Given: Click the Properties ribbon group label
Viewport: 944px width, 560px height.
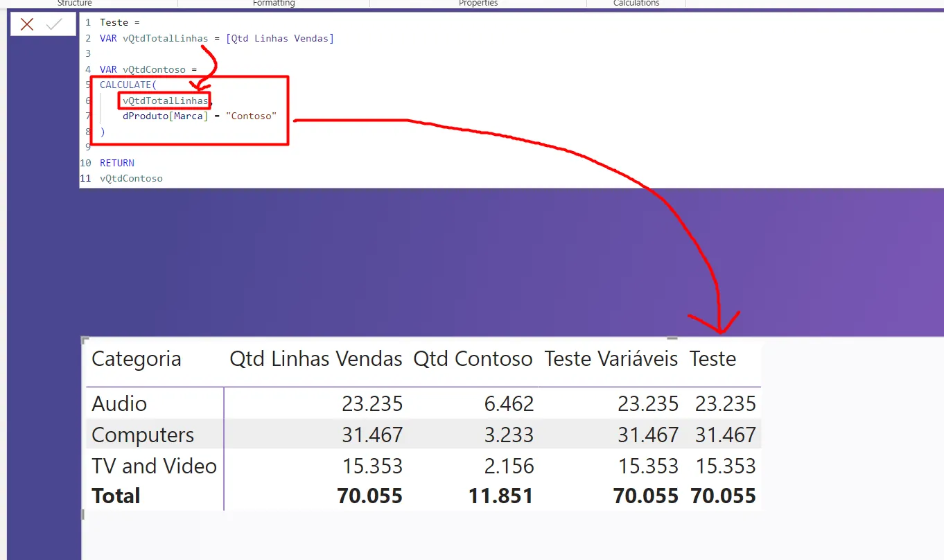Looking at the screenshot, I should point(478,3).
